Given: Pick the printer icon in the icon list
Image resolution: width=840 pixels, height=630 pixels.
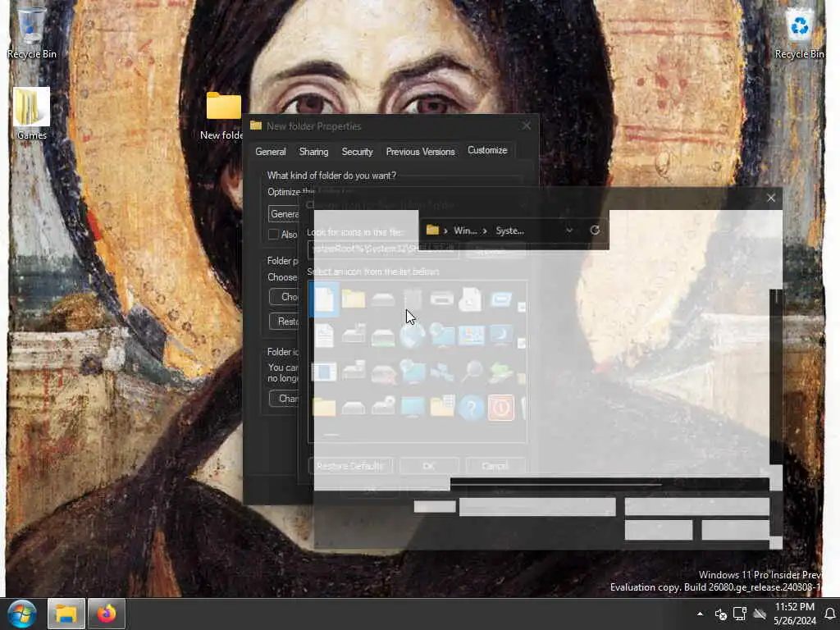Looking at the screenshot, I should [x=441, y=299].
